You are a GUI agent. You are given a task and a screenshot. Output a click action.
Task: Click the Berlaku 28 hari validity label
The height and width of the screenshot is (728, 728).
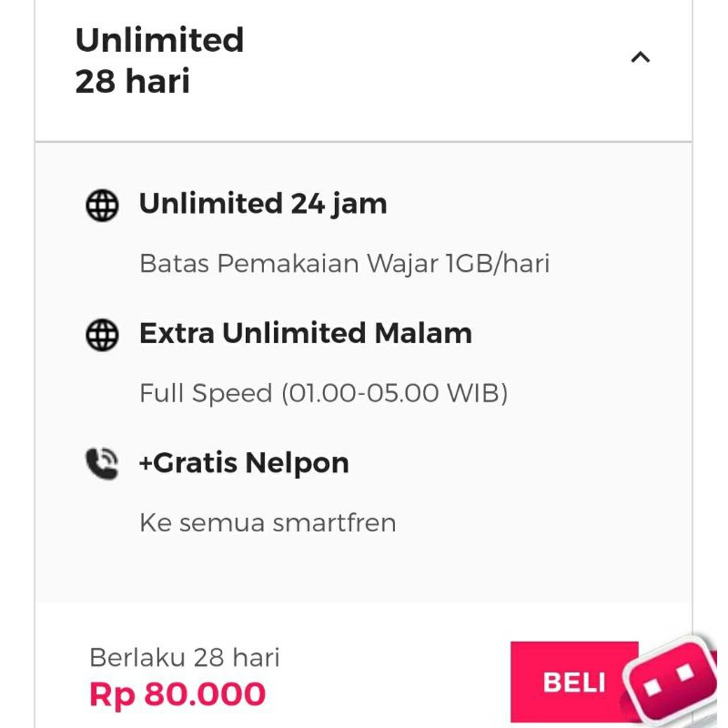[184, 657]
